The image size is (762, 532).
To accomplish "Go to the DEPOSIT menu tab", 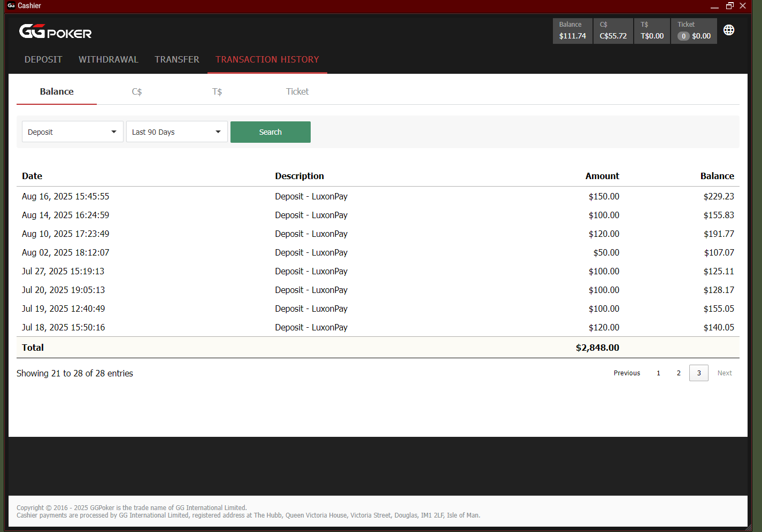I will (43, 59).
